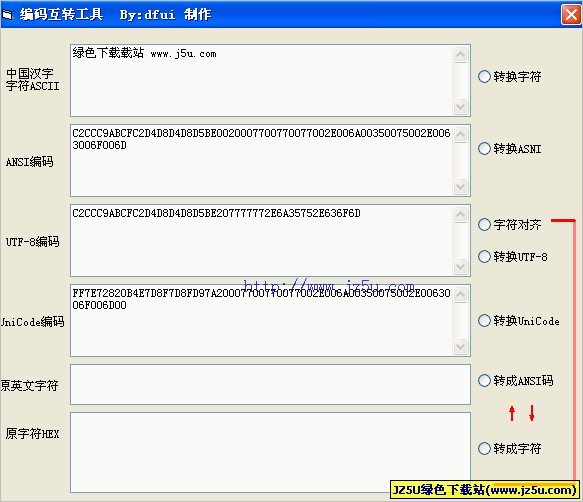This screenshot has height=502, width=583.
Task: Click scroll-up arrow of ANSI编码 box
Action: pos(460,135)
